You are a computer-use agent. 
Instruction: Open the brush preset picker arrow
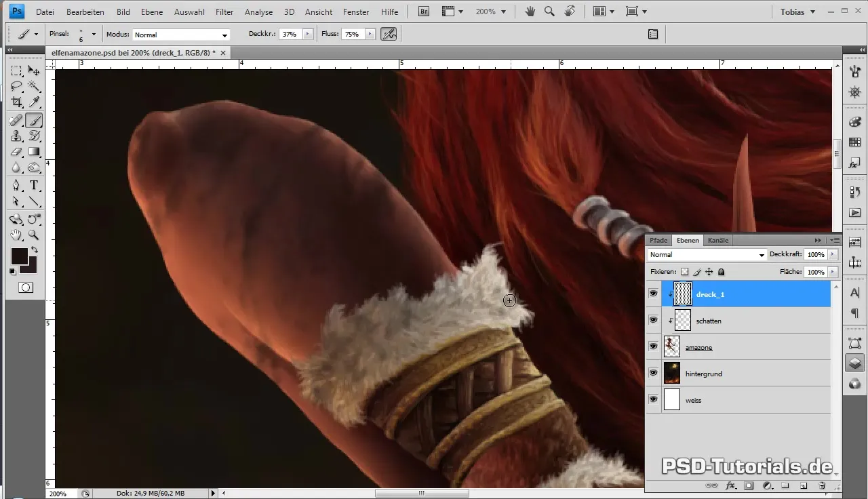pyautogui.click(x=94, y=34)
